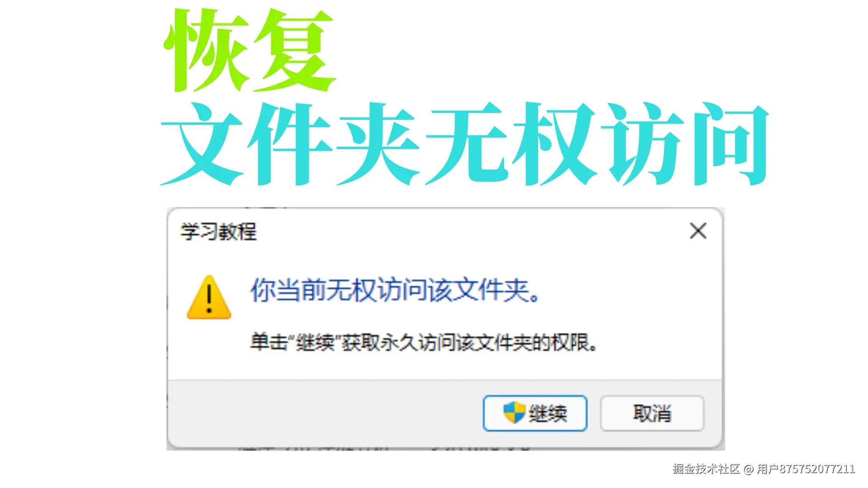Cancel the dialog via 取消 button
The height and width of the screenshot is (488, 868).
click(x=652, y=413)
